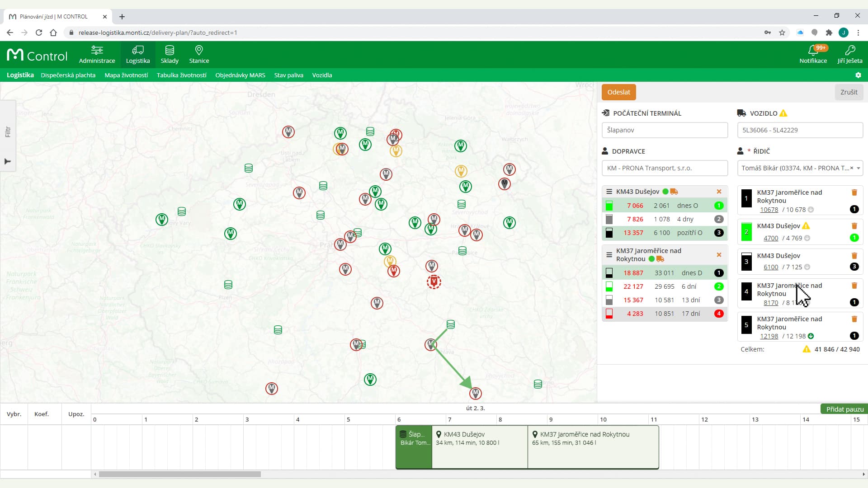The width and height of the screenshot is (868, 488).
Task: Click the gray fill arrow beside 7 125
Action: coord(807,267)
